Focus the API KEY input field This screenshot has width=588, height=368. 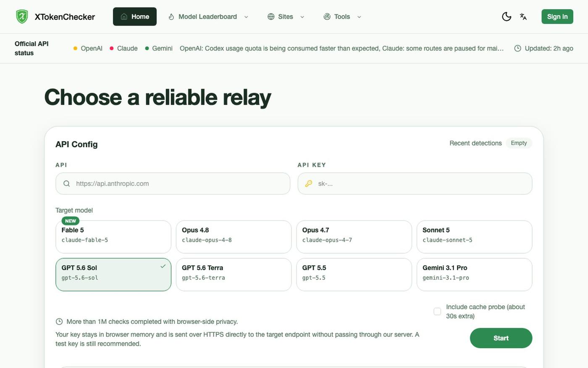pyautogui.click(x=415, y=183)
